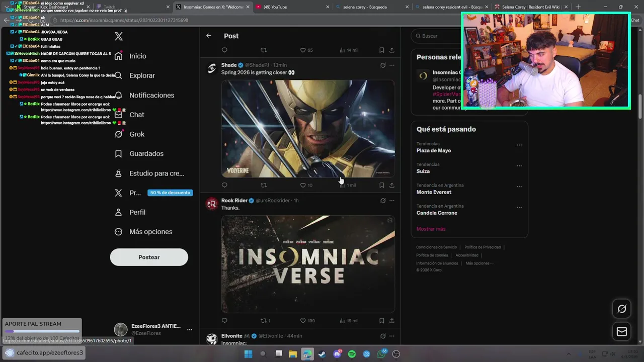Bookmark Shade's post

click(382, 185)
